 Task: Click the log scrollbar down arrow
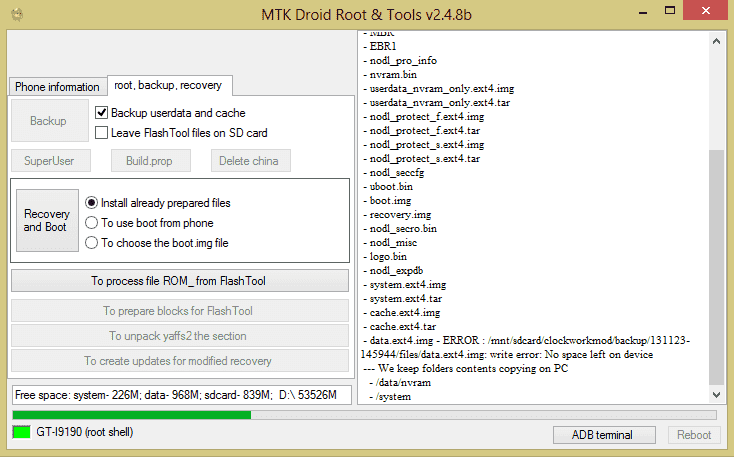click(716, 395)
